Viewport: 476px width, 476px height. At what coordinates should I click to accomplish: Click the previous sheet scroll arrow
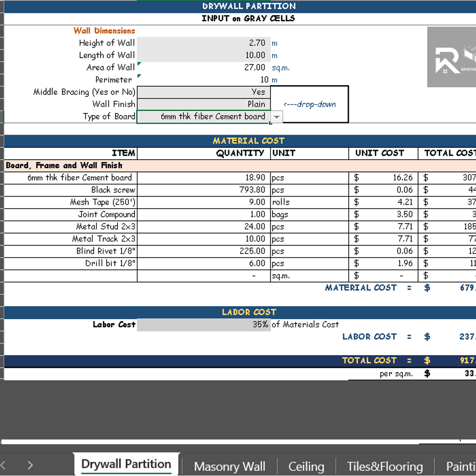(x=3, y=465)
